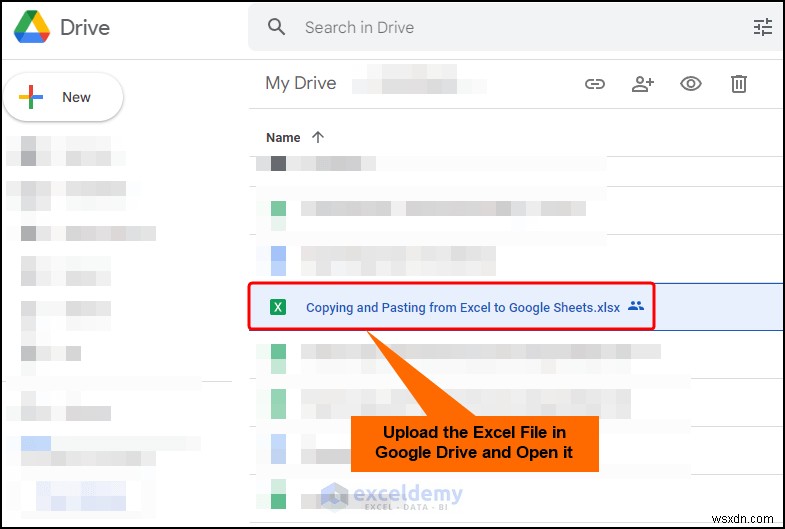The width and height of the screenshot is (785, 529).
Task: Focus the Search in Drive field
Action: click(516, 27)
